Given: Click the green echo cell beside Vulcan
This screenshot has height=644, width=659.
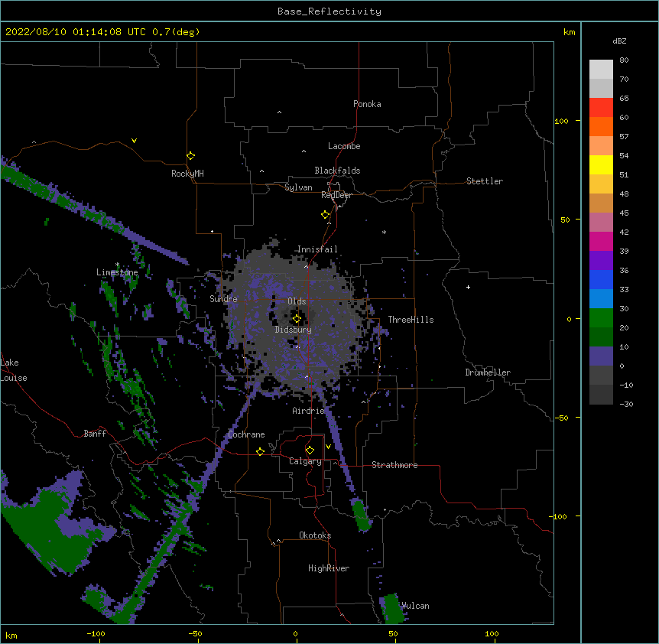Looking at the screenshot, I should 394,608.
